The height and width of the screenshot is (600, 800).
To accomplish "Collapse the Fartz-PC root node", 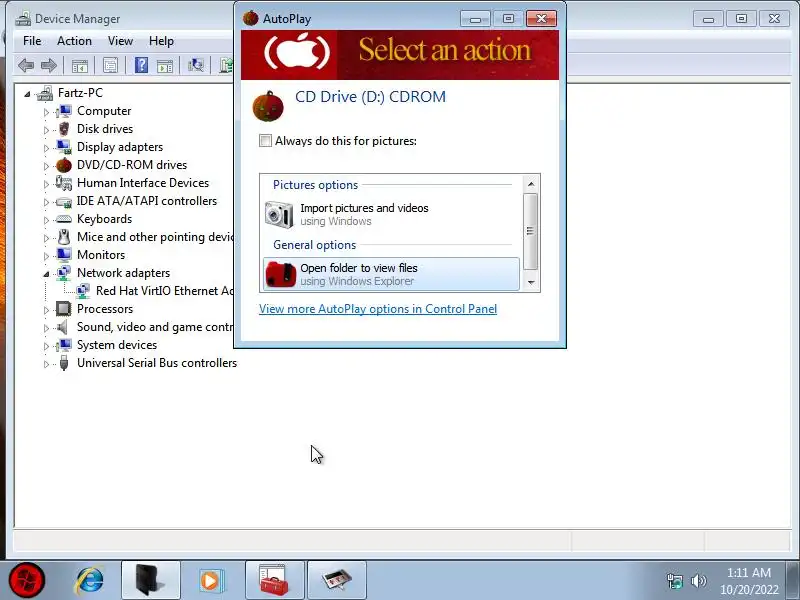I will pos(27,94).
